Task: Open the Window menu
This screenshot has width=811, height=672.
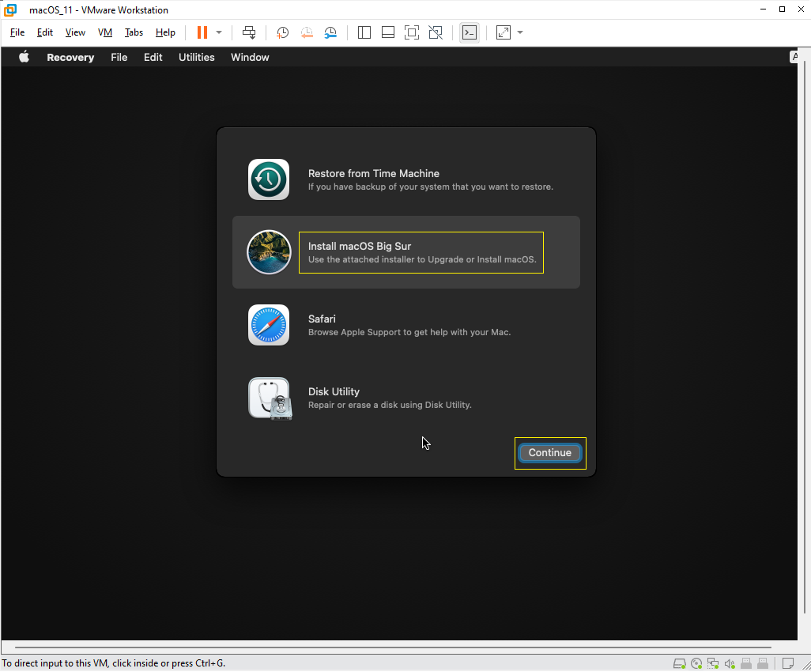Action: click(x=250, y=58)
